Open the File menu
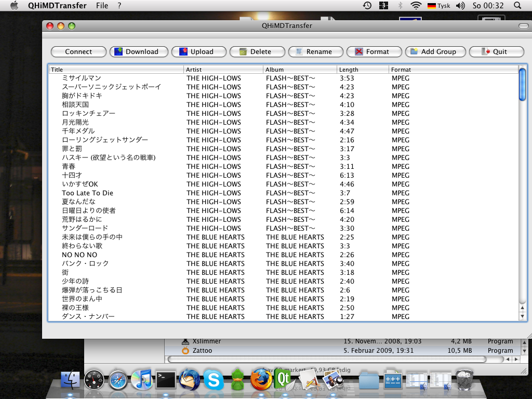This screenshot has width=532, height=399. pos(102,6)
